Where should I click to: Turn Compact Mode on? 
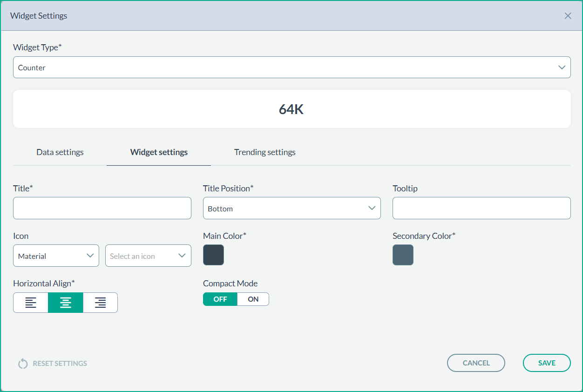(253, 299)
